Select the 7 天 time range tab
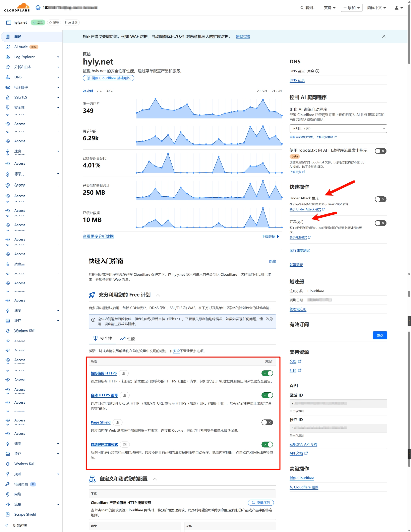The width and height of the screenshot is (411, 532). [100, 91]
